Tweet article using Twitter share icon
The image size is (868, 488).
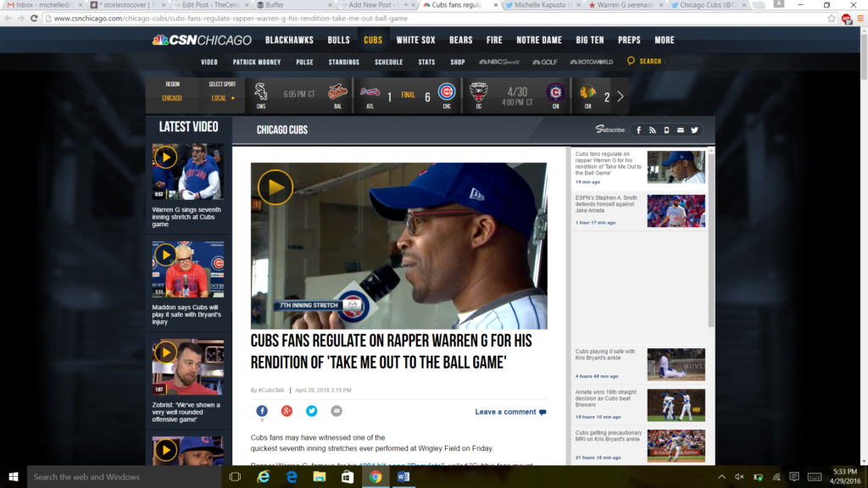pyautogui.click(x=312, y=411)
